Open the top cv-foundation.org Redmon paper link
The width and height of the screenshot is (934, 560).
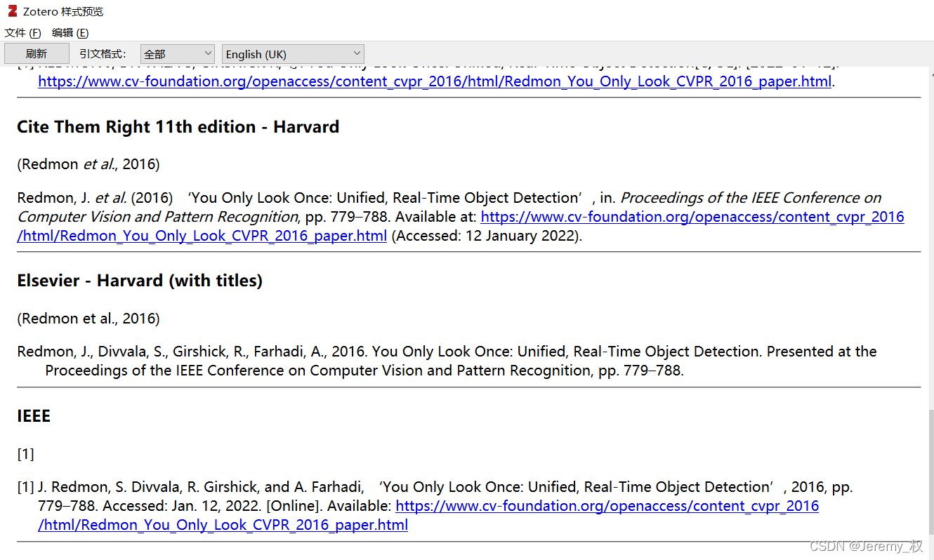point(435,81)
